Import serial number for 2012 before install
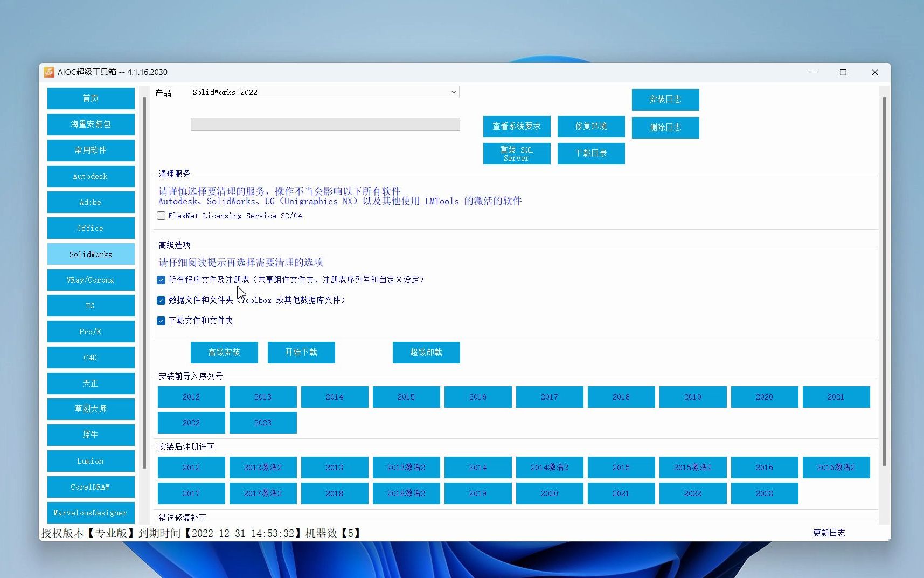924x578 pixels. pyautogui.click(x=191, y=397)
